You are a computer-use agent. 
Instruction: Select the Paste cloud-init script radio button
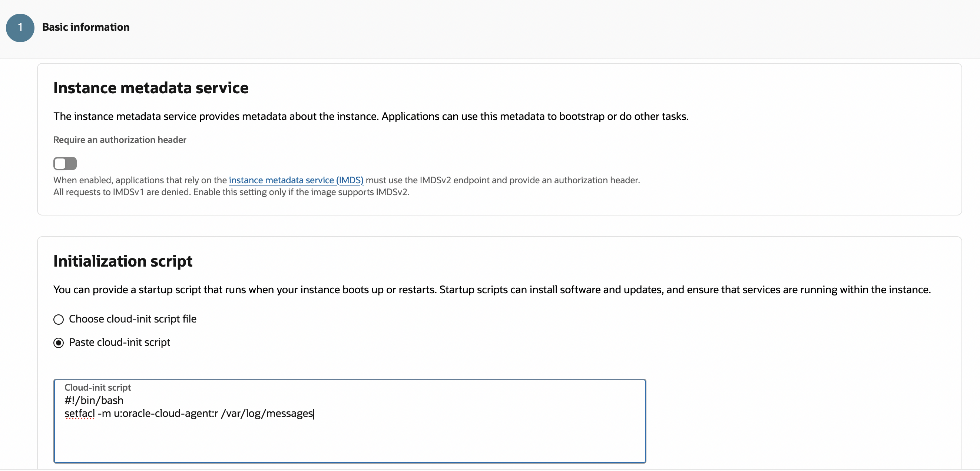[59, 343]
